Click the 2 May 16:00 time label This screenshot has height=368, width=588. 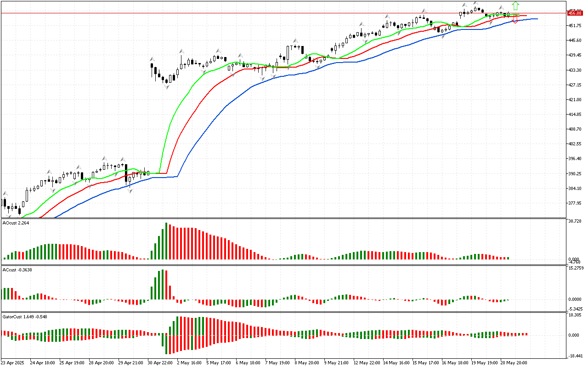click(x=189, y=362)
